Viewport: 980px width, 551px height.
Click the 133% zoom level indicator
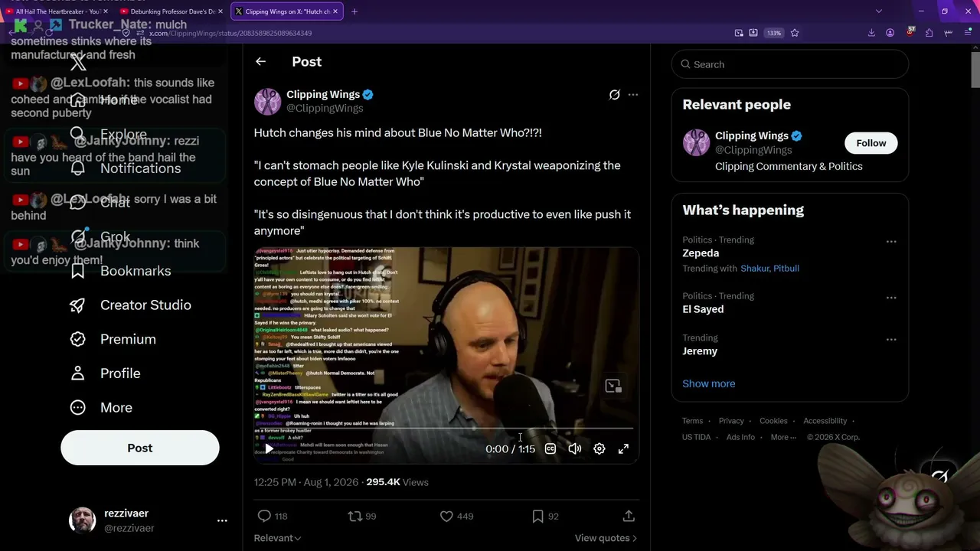[x=774, y=33]
